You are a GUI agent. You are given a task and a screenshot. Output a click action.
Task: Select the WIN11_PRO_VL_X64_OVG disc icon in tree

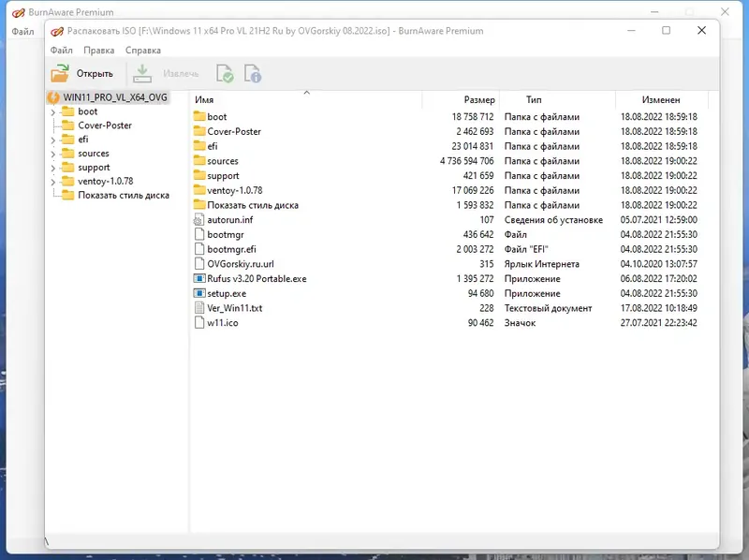click(53, 97)
